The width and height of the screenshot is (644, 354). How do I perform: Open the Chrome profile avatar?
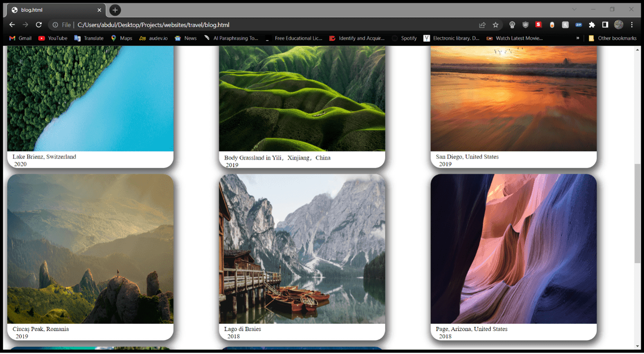(x=619, y=25)
